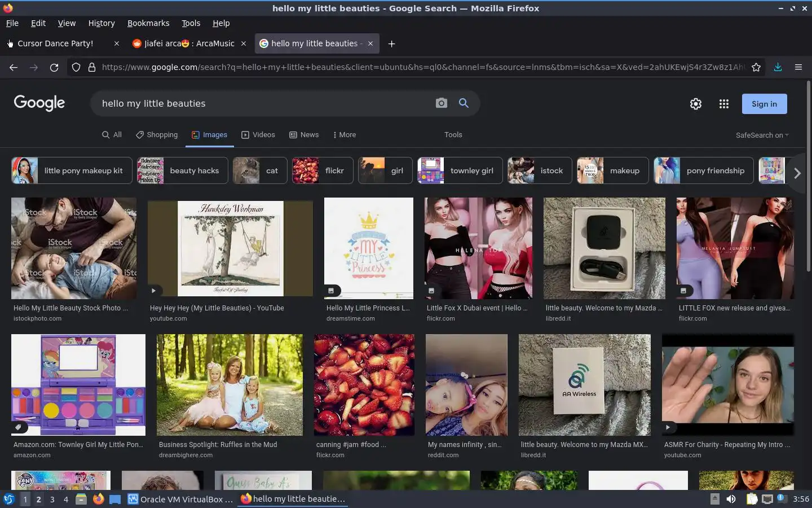The height and width of the screenshot is (508, 812).
Task: Open the taskbar file manager icon
Action: point(81,499)
